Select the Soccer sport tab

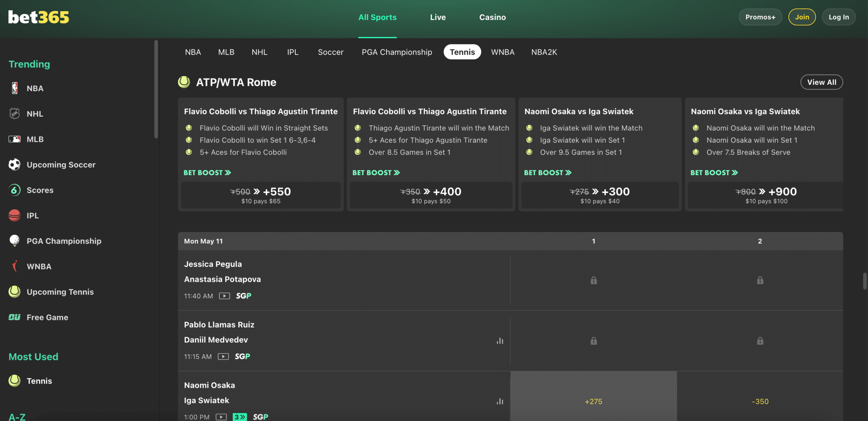(331, 52)
